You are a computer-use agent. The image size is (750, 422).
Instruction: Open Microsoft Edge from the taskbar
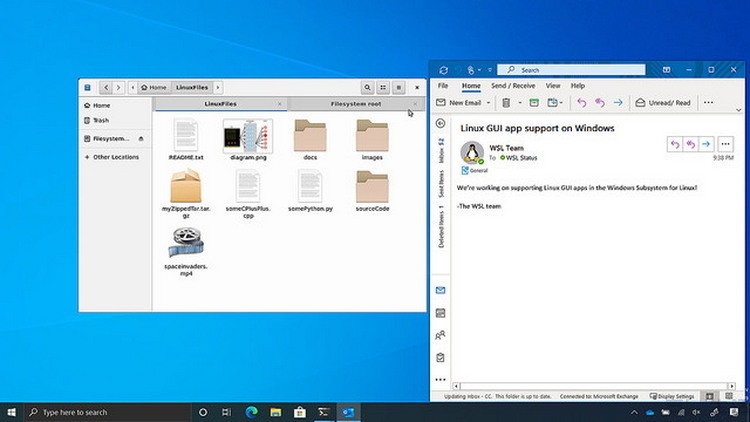[251, 412]
